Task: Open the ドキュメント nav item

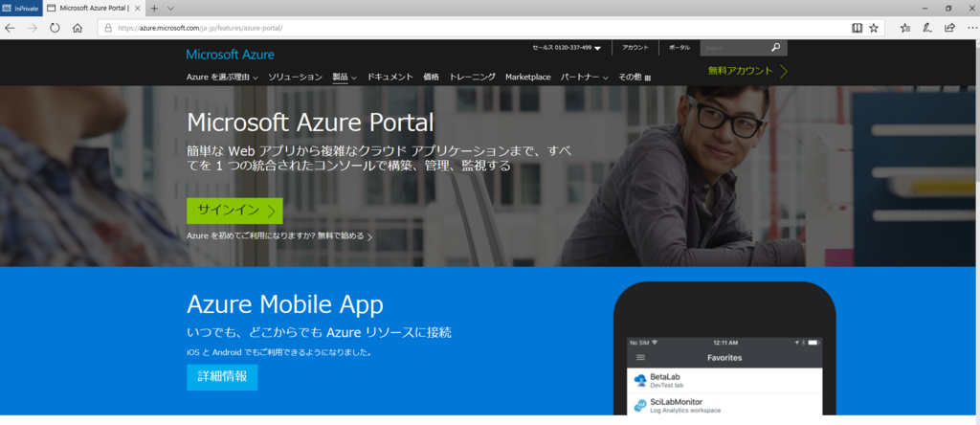Action: point(390,77)
